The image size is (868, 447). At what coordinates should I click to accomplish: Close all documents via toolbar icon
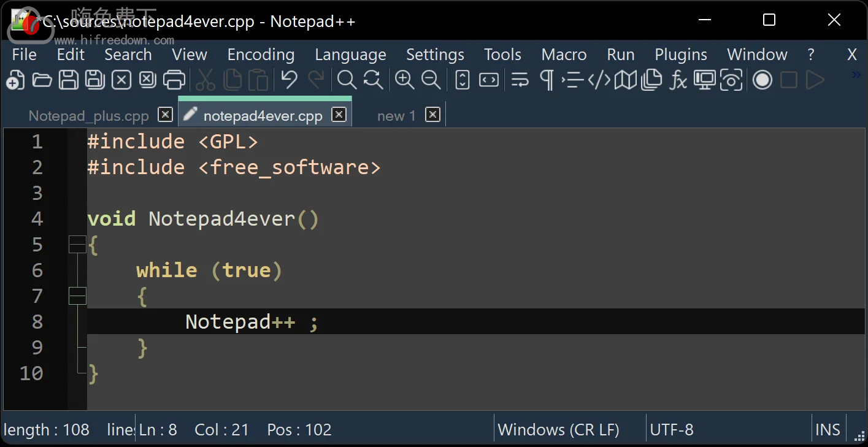[x=148, y=80]
